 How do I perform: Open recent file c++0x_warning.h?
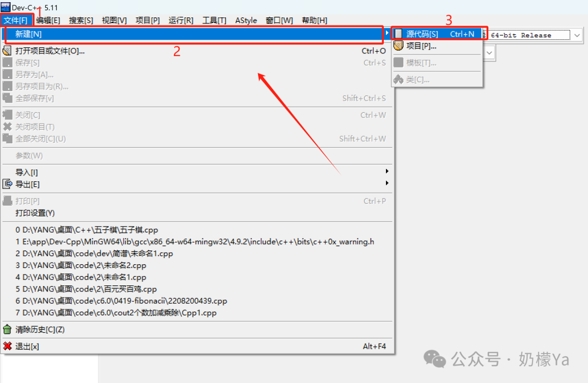197,241
